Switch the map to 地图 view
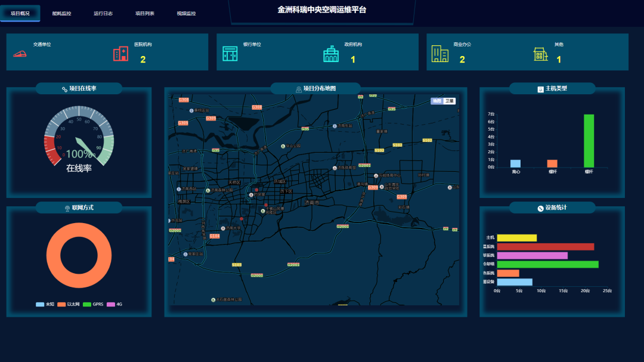 436,101
